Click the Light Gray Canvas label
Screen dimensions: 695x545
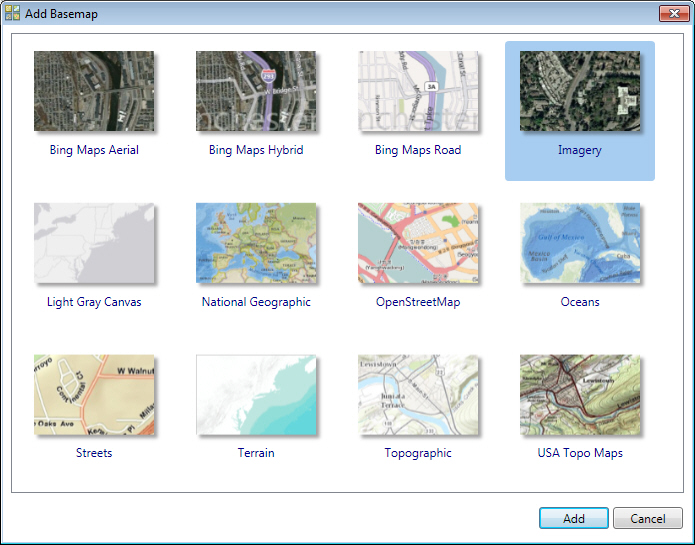coord(94,302)
